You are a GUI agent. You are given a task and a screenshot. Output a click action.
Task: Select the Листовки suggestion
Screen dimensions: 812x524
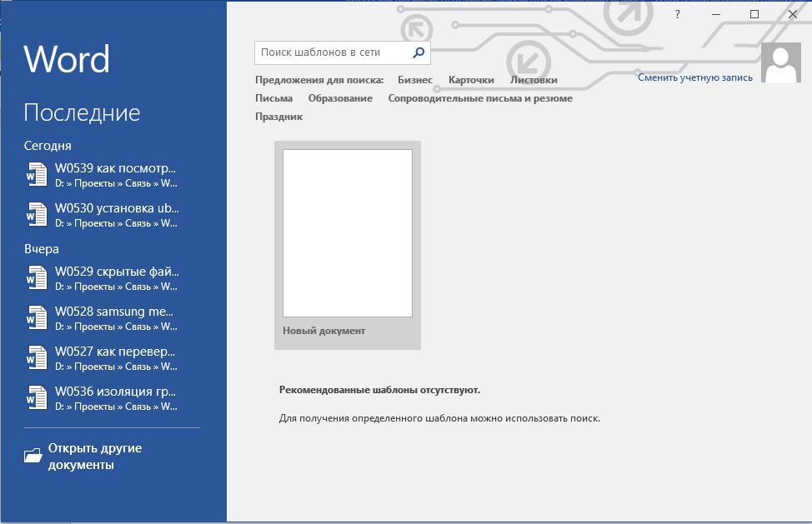pyautogui.click(x=534, y=80)
